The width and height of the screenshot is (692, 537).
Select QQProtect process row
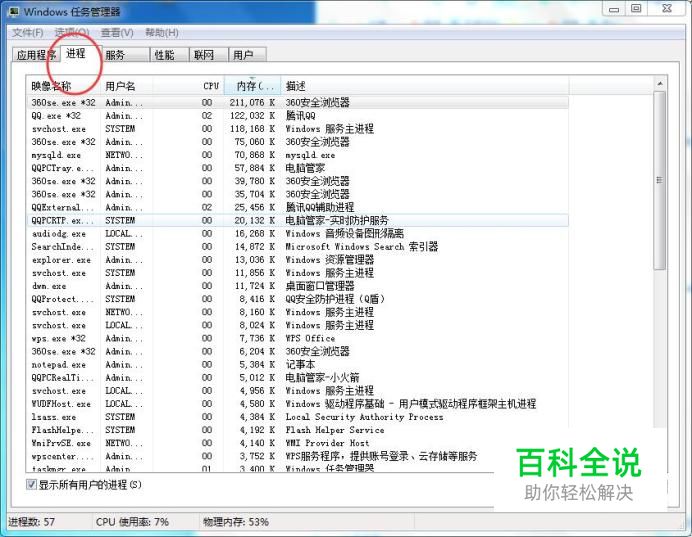[x=297, y=299]
